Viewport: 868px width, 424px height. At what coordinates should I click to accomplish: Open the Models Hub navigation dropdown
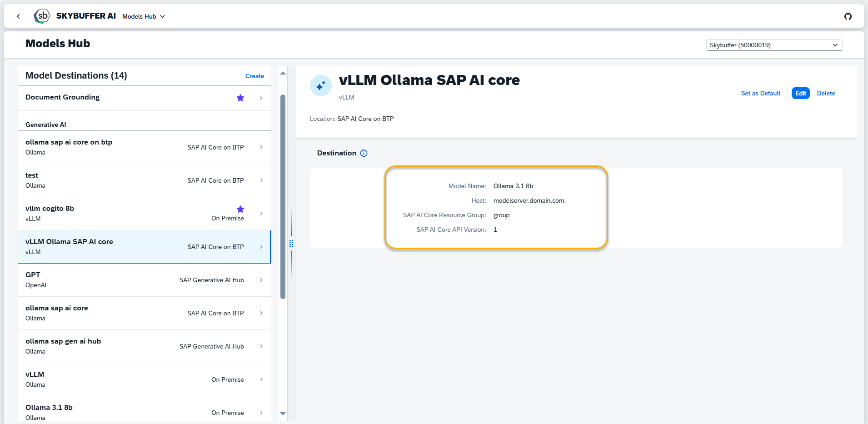coord(144,16)
